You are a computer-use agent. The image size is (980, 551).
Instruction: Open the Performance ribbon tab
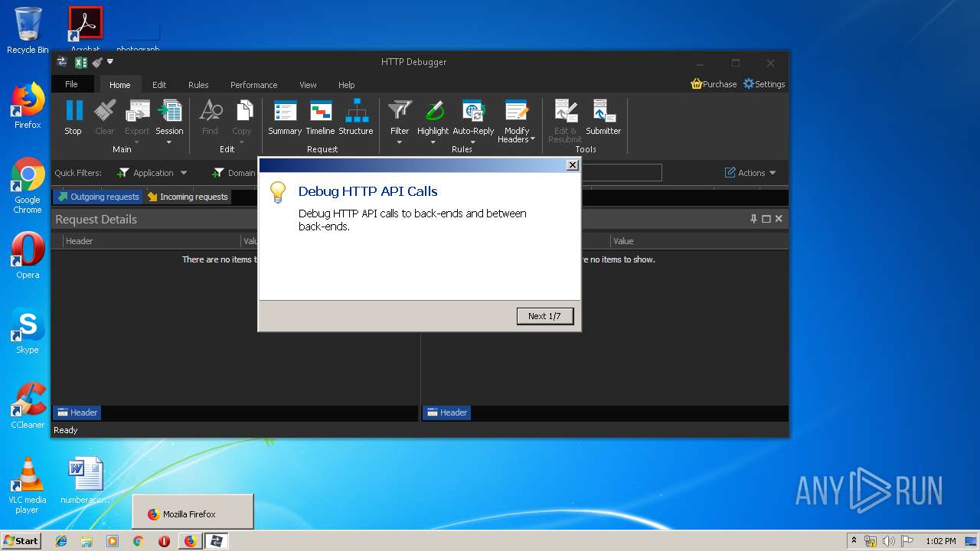point(254,85)
